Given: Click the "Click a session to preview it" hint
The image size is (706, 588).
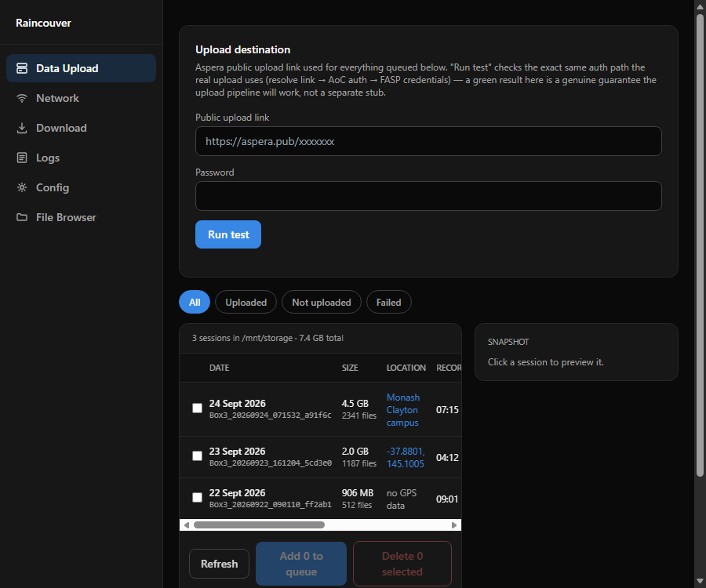Looking at the screenshot, I should coord(546,362).
